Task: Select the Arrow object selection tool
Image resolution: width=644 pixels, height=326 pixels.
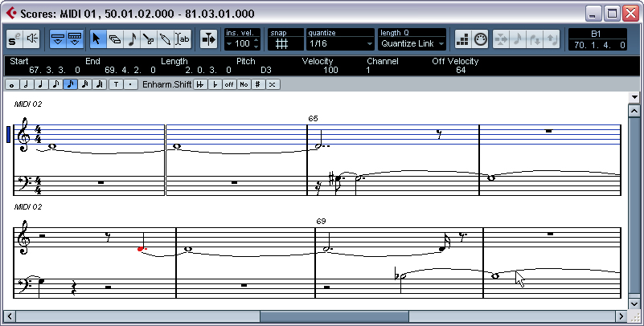Action: pos(97,39)
